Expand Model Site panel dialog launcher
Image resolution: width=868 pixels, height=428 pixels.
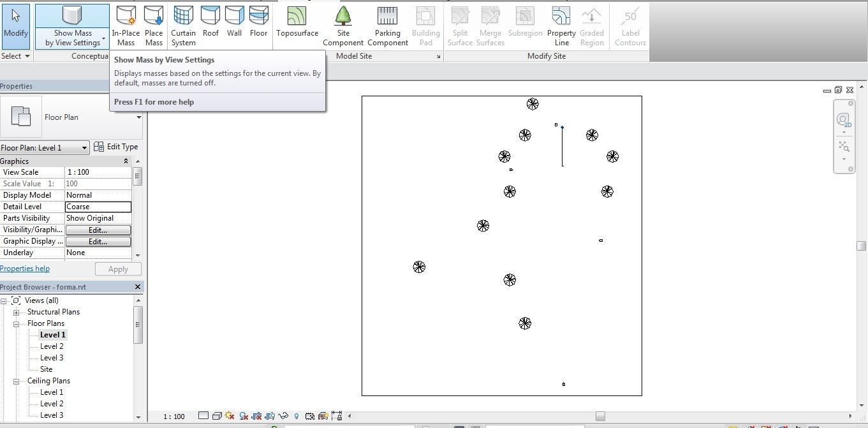(x=438, y=57)
